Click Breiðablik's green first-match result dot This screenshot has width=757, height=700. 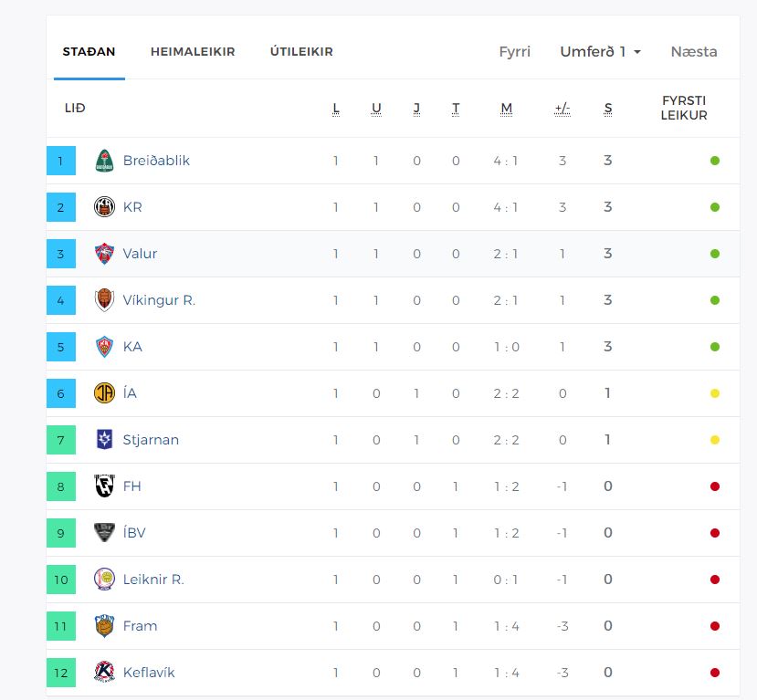pyautogui.click(x=715, y=161)
